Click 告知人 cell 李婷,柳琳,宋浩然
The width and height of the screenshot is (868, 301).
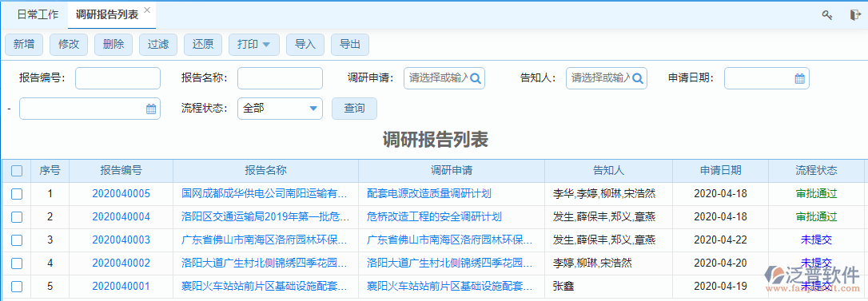coord(592,263)
